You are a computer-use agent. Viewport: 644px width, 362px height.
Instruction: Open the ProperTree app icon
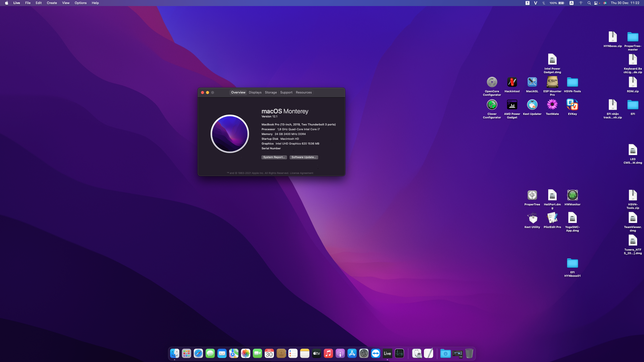point(532,195)
